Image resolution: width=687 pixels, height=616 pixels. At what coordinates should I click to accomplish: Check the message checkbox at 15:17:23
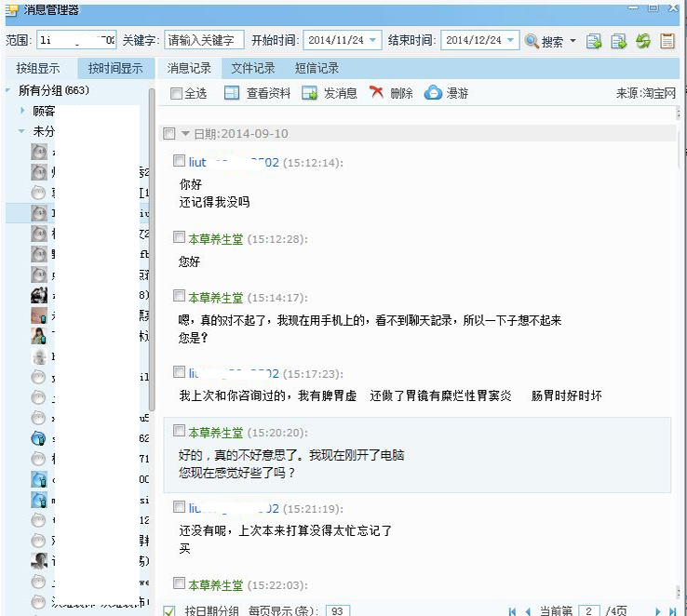pos(179,372)
